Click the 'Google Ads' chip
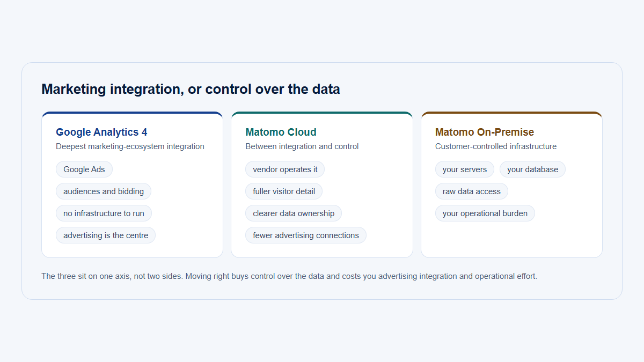 tap(84, 169)
